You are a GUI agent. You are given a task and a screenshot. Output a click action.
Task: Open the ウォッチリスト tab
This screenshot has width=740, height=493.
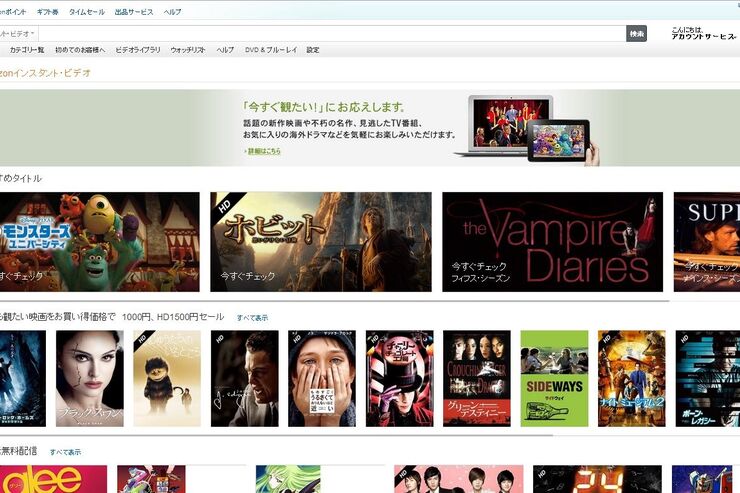[x=188, y=50]
